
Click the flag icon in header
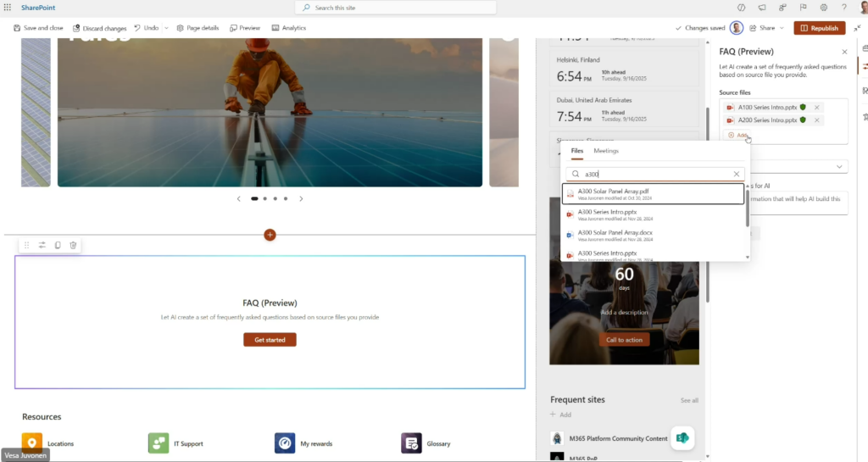[803, 8]
